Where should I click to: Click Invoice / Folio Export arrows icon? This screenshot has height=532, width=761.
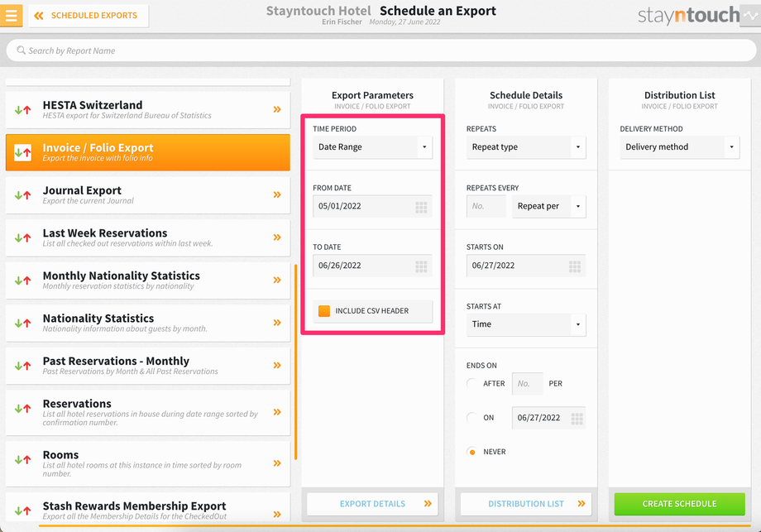click(x=23, y=152)
